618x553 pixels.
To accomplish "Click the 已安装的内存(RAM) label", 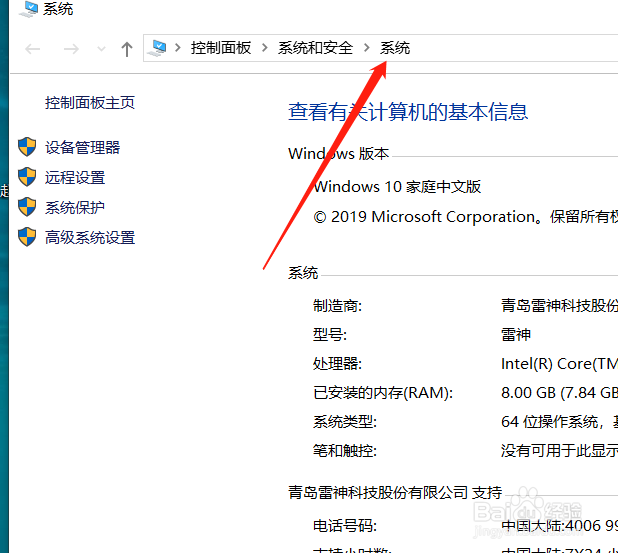I will coord(383,393).
